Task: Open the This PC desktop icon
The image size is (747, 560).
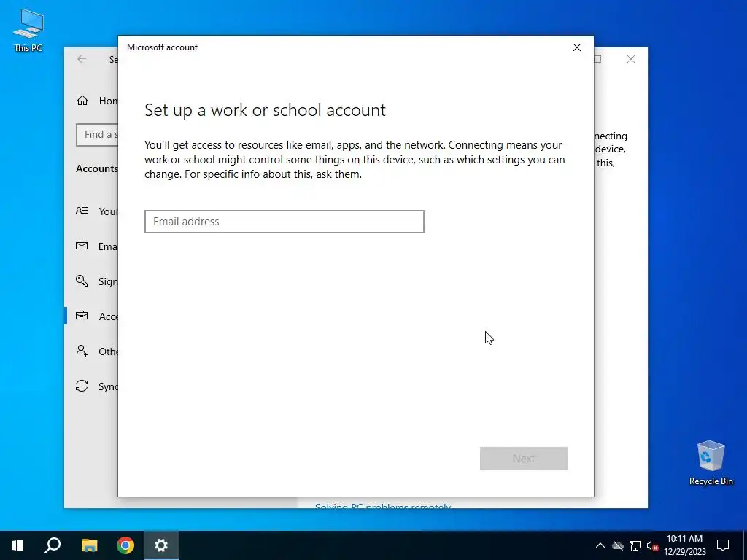Action: pyautogui.click(x=28, y=31)
